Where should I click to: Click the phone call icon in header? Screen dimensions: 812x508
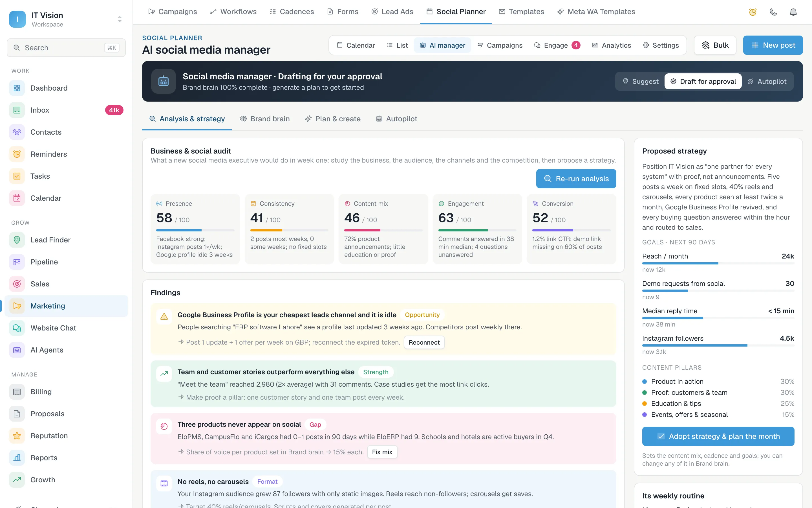pos(773,12)
